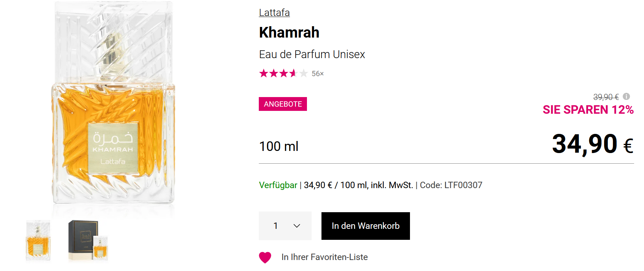644x271 pixels.
Task: Select the single bottle thumbnail
Action: point(38,241)
